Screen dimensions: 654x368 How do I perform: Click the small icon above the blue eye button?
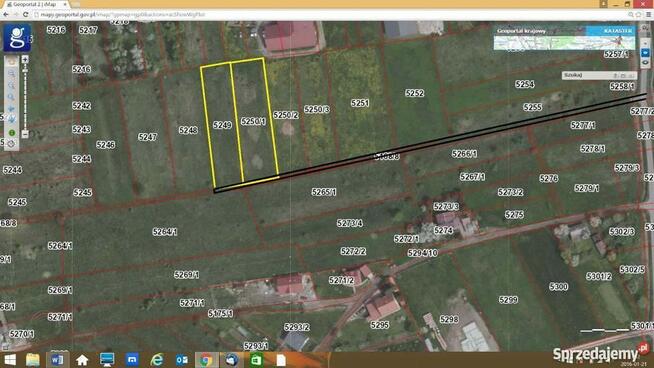point(645,43)
